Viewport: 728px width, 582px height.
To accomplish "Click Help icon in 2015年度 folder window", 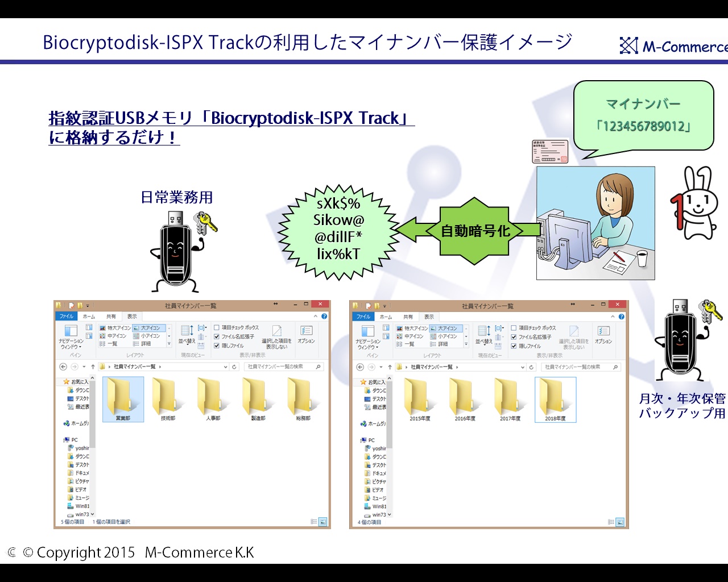I will [x=621, y=317].
